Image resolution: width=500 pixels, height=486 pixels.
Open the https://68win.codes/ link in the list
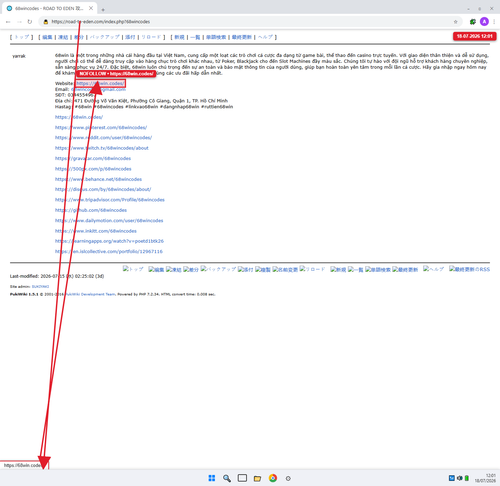(x=79, y=117)
